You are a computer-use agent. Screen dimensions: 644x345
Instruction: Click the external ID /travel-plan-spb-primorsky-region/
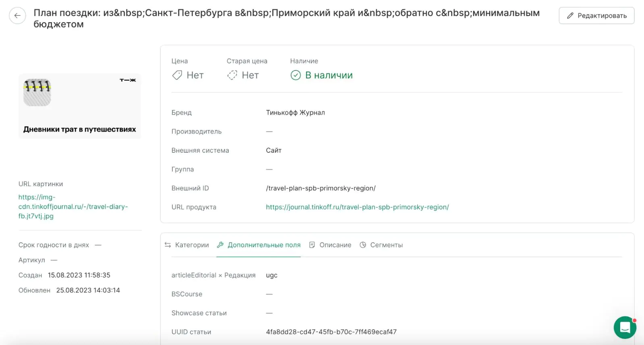(321, 188)
